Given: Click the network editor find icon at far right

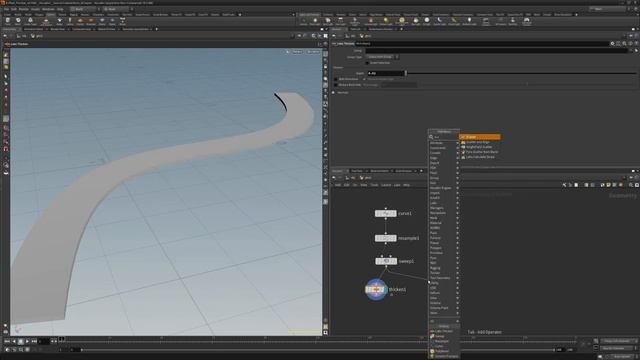Looking at the screenshot, I should click(x=631, y=185).
